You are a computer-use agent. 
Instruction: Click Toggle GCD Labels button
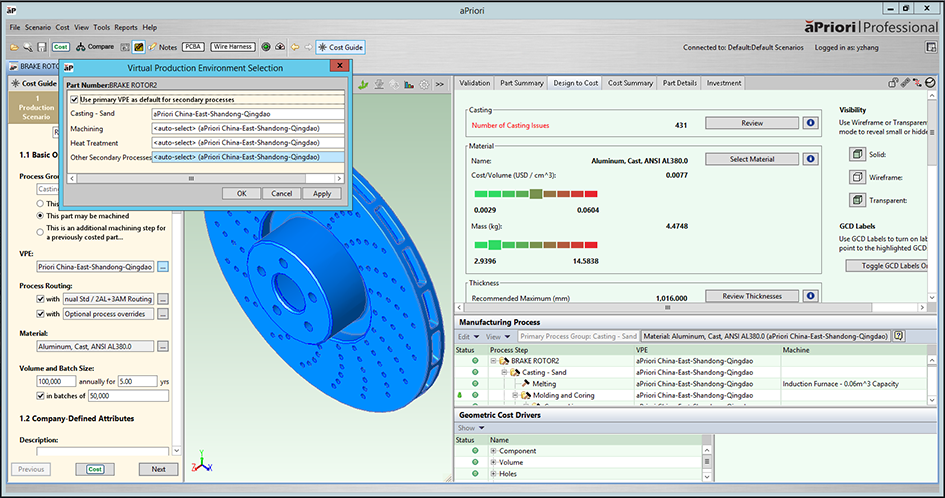coord(887,266)
